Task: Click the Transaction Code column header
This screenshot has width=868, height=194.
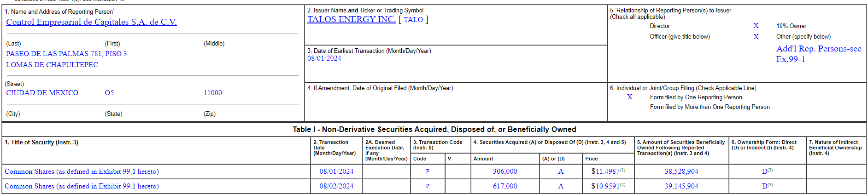Action: point(438,145)
